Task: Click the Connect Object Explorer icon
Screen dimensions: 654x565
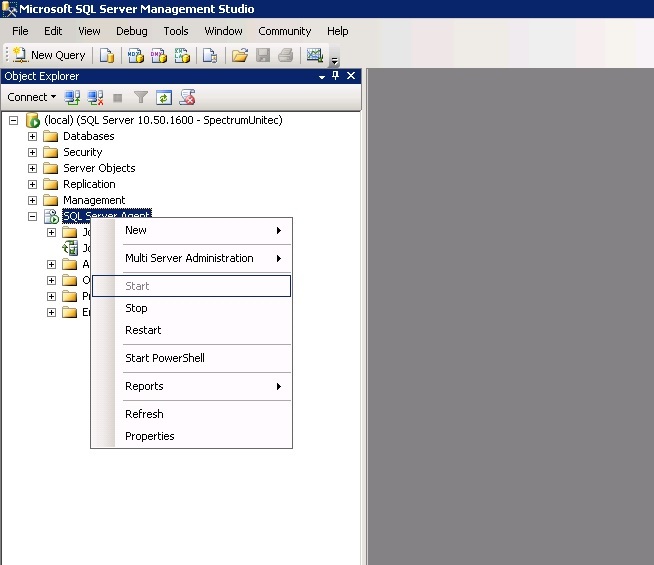Action: (72, 98)
